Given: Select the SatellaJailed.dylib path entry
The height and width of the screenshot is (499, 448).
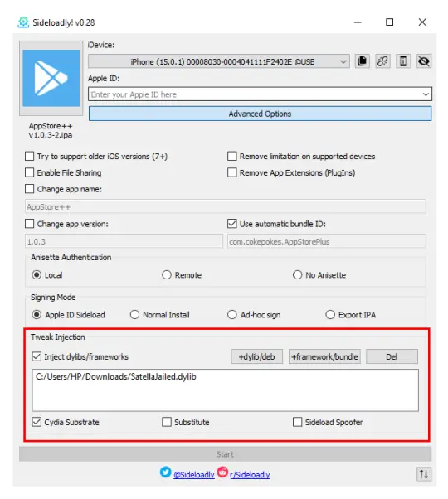Looking at the screenshot, I should pyautogui.click(x=116, y=377).
